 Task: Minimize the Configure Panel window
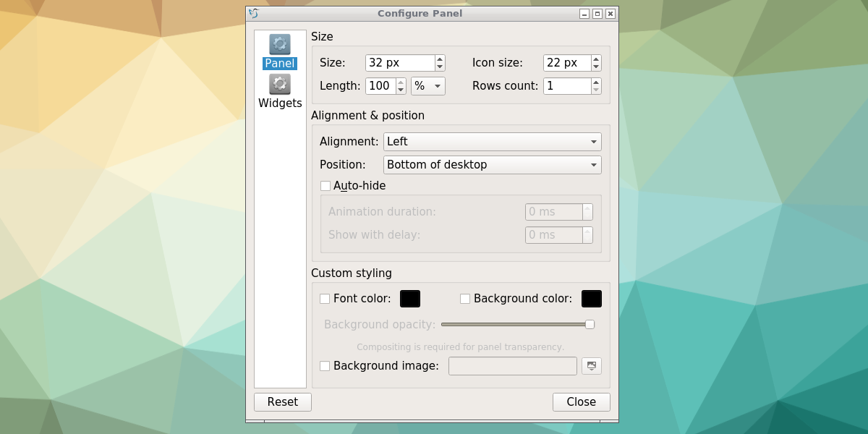(584, 13)
